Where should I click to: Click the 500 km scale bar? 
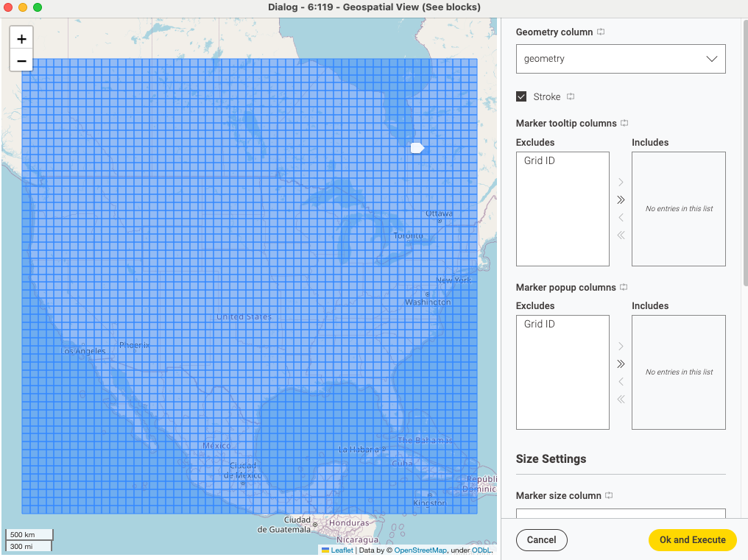(29, 534)
